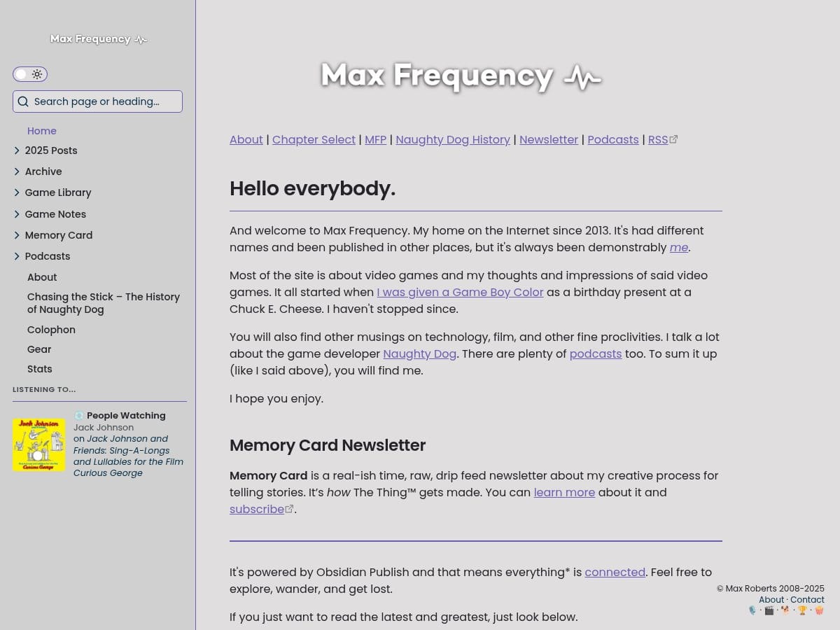Click the popcorn emoji in the footer
Viewport: 840px width, 630px height.
819,610
